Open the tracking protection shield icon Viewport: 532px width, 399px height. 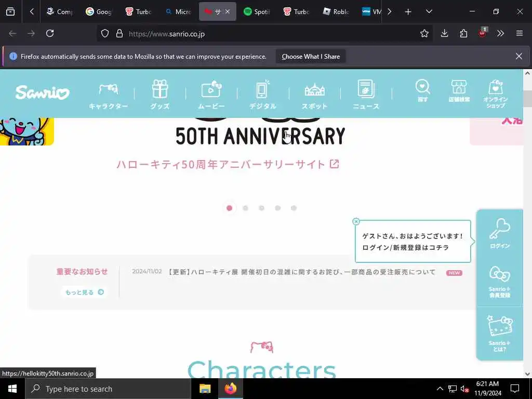pos(105,34)
